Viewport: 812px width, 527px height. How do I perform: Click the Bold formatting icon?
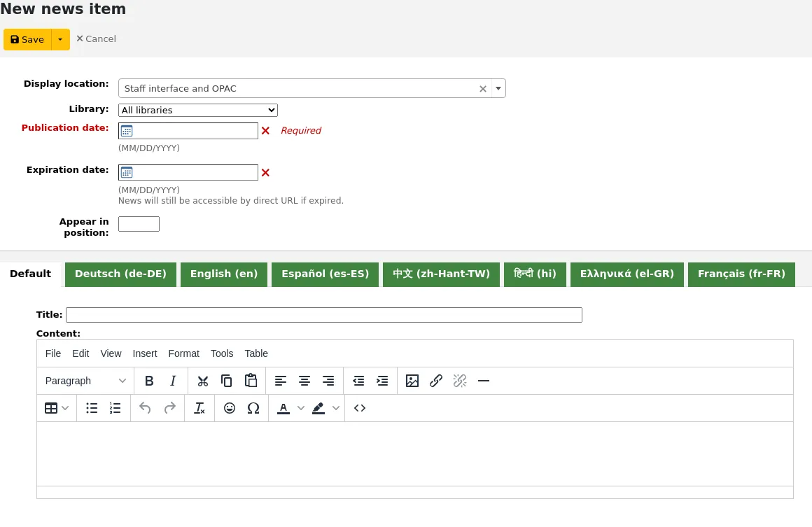(149, 381)
